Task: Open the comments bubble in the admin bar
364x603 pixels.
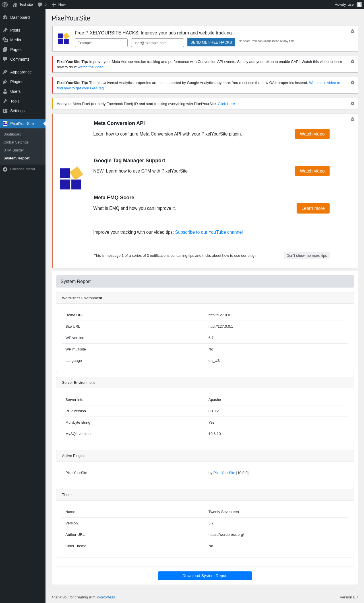Action: pyautogui.click(x=40, y=5)
